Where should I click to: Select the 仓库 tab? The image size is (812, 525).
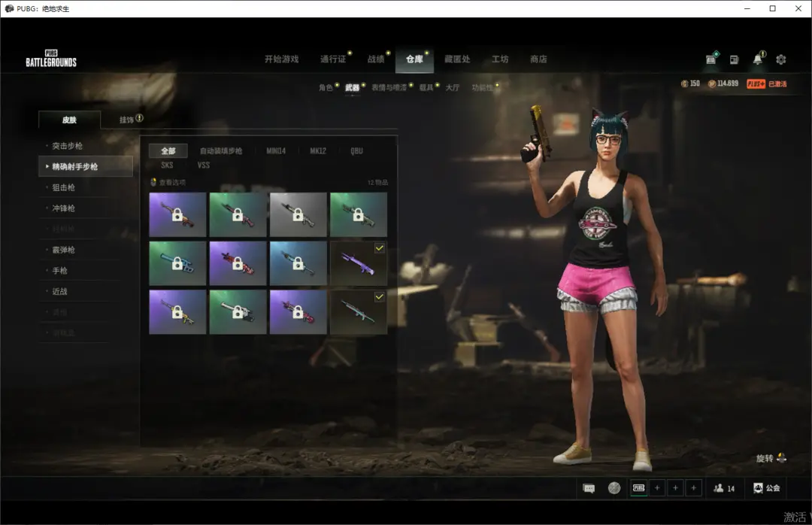click(414, 59)
